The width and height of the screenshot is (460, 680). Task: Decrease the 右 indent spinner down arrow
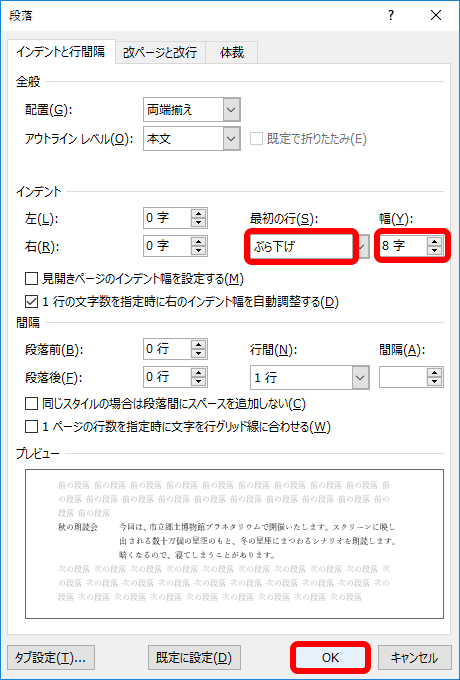point(199,251)
